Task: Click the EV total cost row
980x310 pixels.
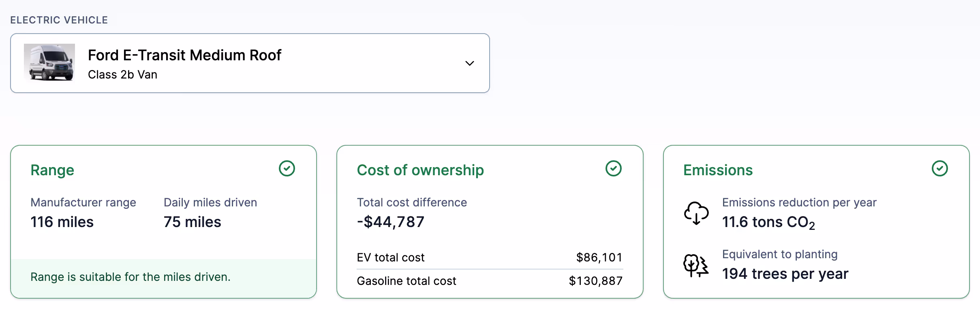Action: pos(490,257)
